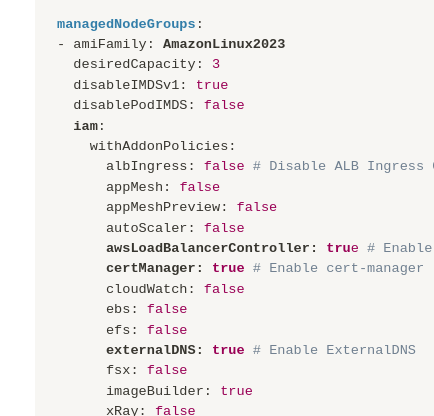This screenshot has width=434, height=416.
Task: Click the appMesh key
Action: click(x=135, y=187)
